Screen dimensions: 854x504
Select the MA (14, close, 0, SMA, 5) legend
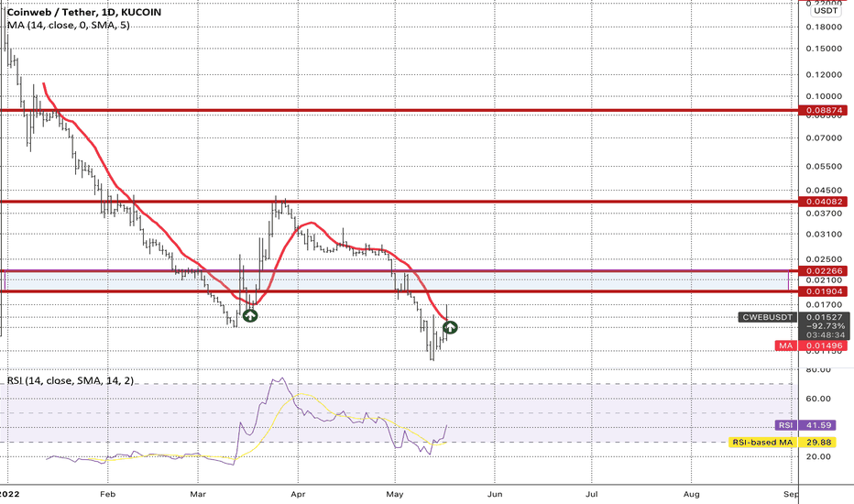coord(69,25)
